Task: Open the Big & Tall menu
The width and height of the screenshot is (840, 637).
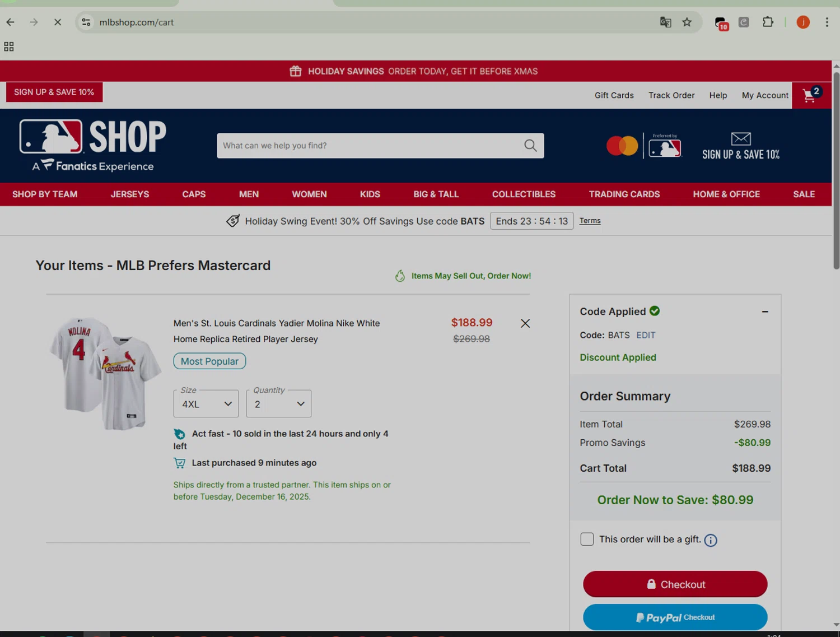Action: [x=436, y=194]
